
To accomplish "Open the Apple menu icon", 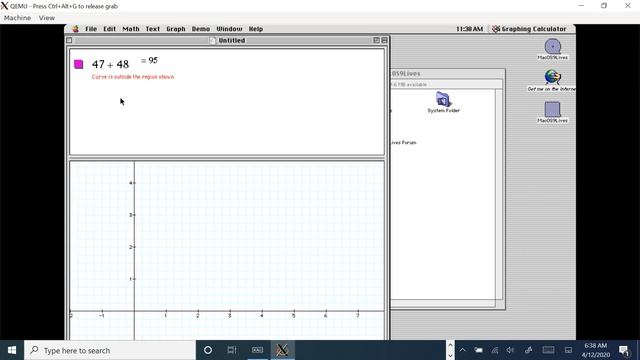I will (76, 29).
